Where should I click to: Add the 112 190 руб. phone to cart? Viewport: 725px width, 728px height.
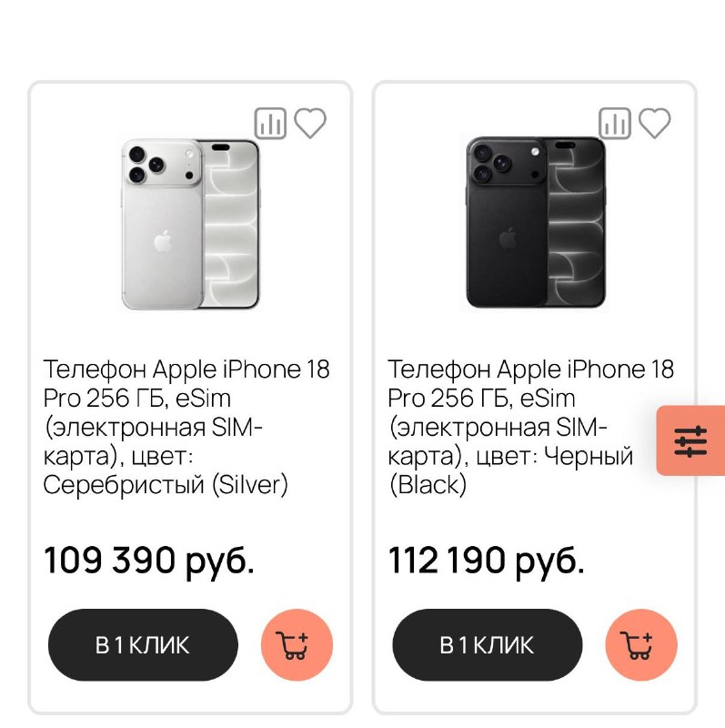pyautogui.click(x=641, y=645)
